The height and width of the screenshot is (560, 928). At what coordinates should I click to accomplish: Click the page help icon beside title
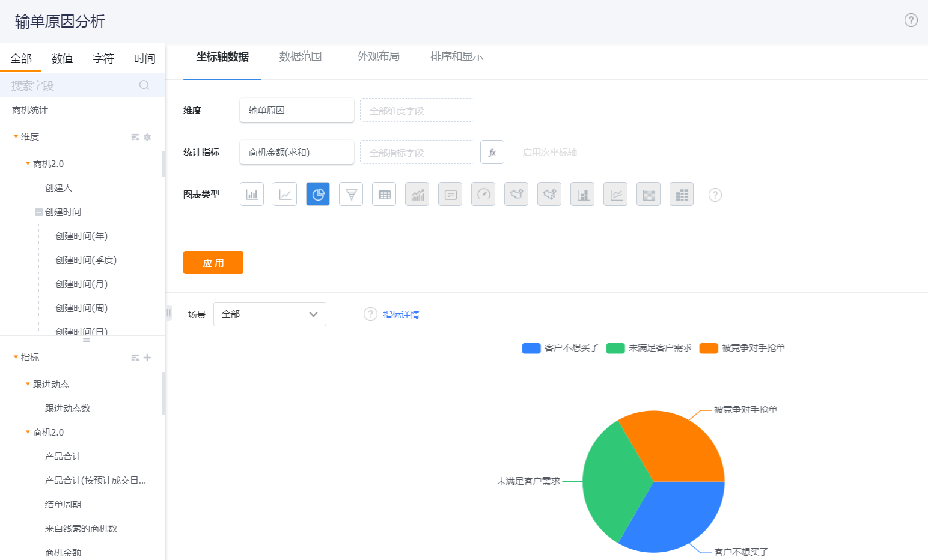[x=911, y=20]
